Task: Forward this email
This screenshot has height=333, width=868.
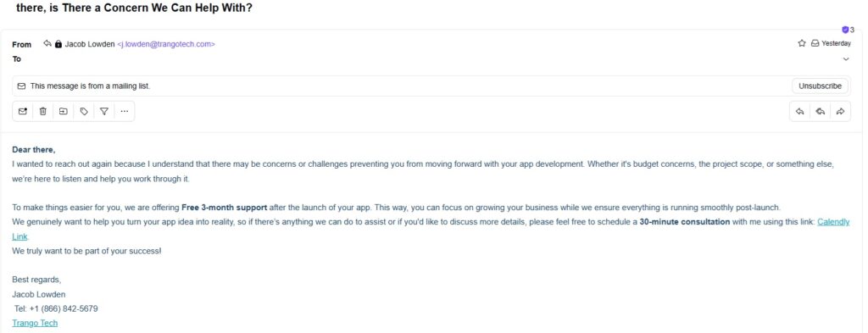Action: coord(840,111)
